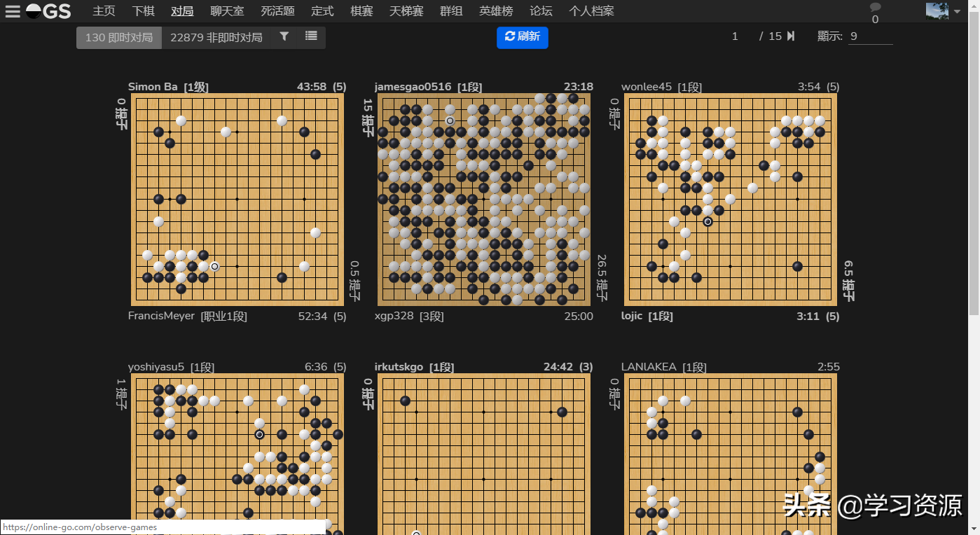Open the LANIAKEA game board
This screenshot has height=535, width=980.
tap(730, 454)
